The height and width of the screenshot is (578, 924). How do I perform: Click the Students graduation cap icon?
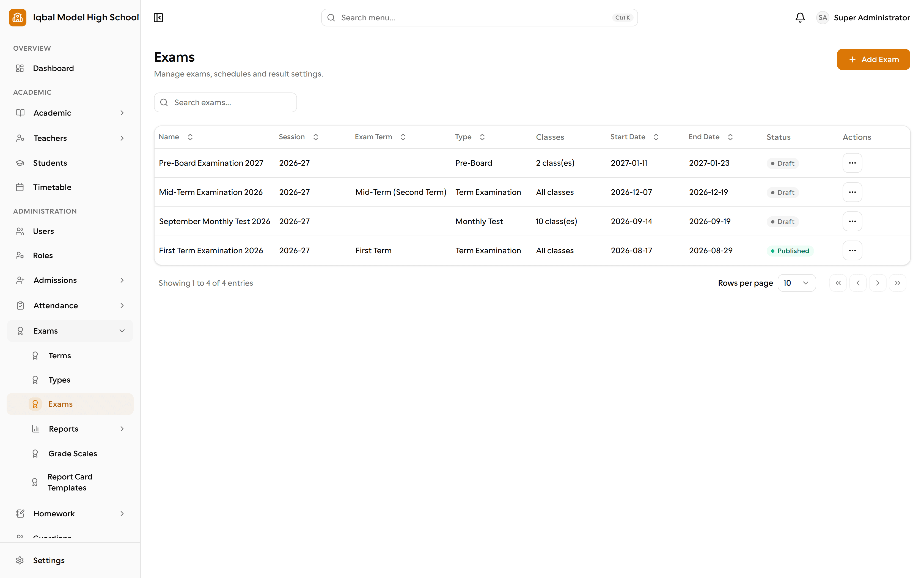point(20,163)
